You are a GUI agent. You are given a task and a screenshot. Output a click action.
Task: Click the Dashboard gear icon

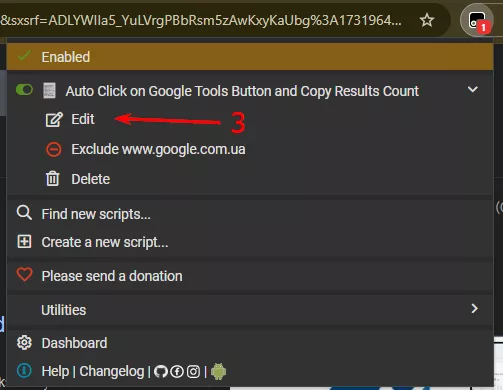pyautogui.click(x=24, y=343)
